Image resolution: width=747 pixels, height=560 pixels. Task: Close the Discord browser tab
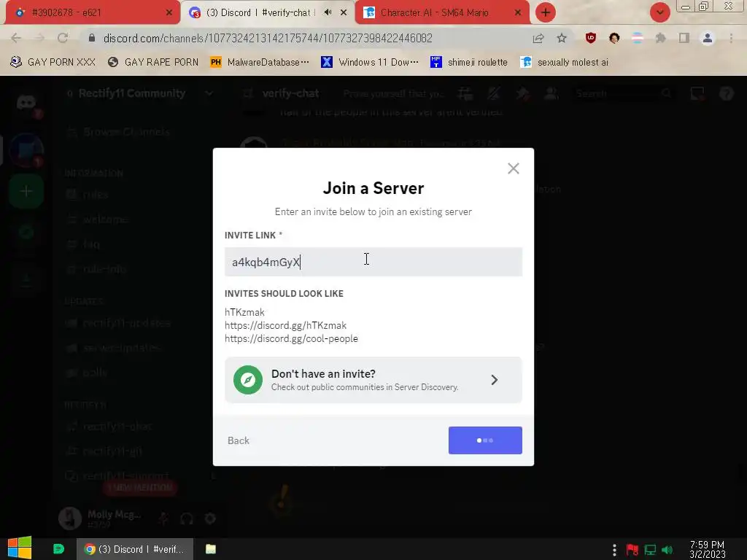[x=344, y=13]
